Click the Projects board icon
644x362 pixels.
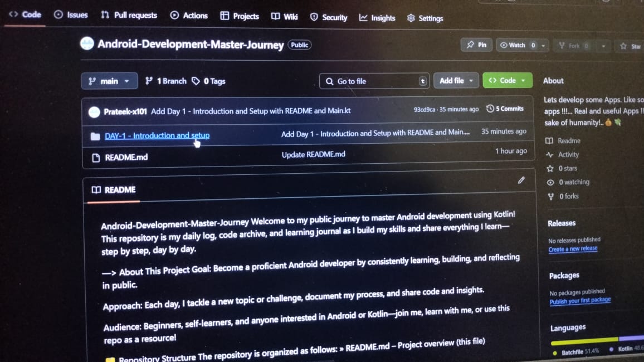(226, 17)
